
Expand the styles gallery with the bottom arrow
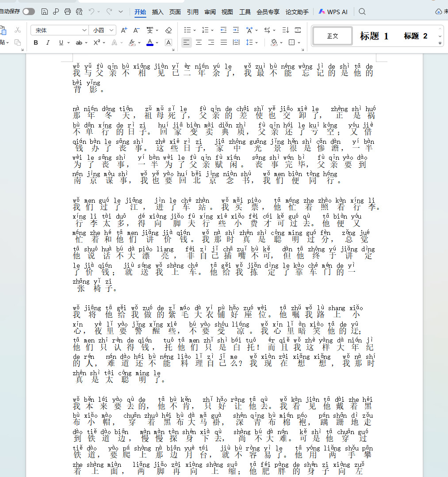point(440,43)
